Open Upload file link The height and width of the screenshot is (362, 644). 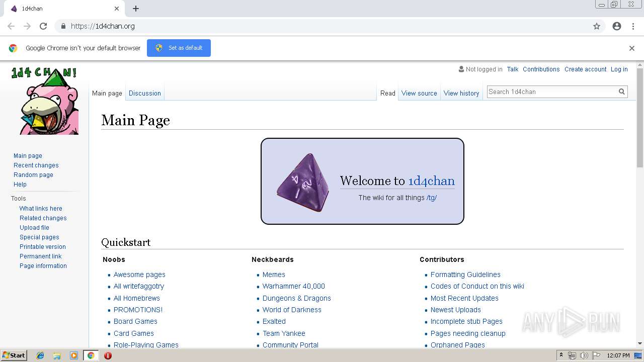[34, 228]
